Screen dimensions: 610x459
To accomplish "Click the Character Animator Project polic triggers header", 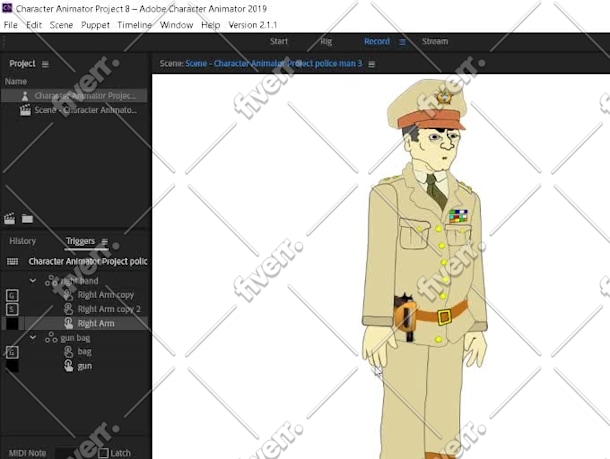I will pos(88,261).
